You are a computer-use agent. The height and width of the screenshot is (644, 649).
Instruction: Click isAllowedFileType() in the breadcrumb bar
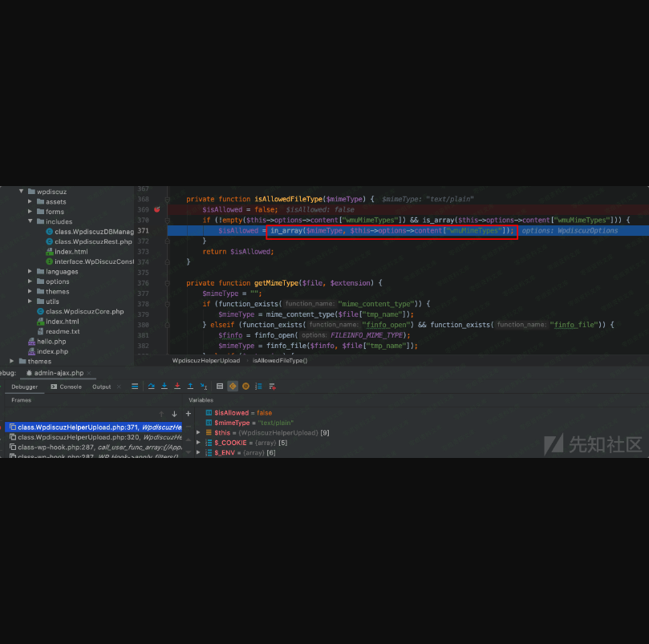[280, 361]
